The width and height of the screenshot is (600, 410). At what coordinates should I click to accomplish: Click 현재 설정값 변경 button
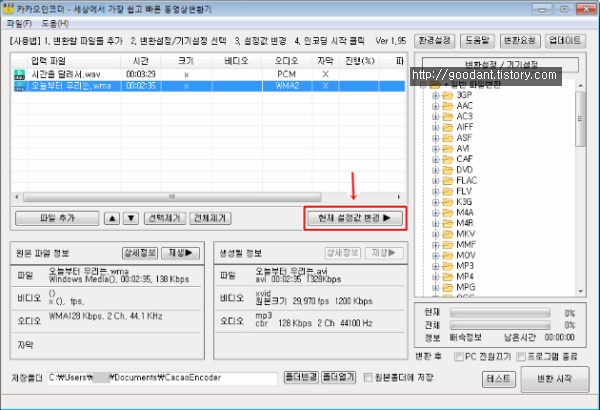pyautogui.click(x=355, y=218)
